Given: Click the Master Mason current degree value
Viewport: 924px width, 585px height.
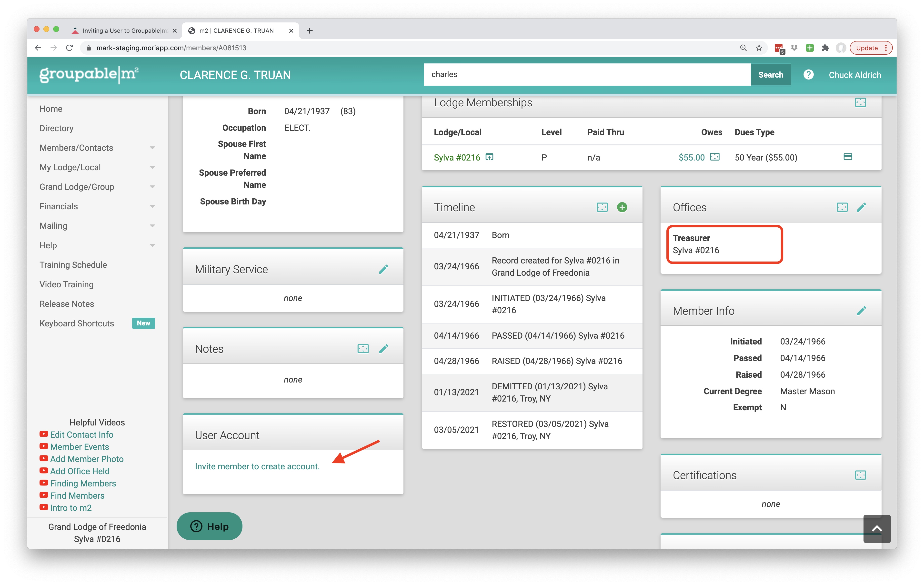Looking at the screenshot, I should 807,391.
